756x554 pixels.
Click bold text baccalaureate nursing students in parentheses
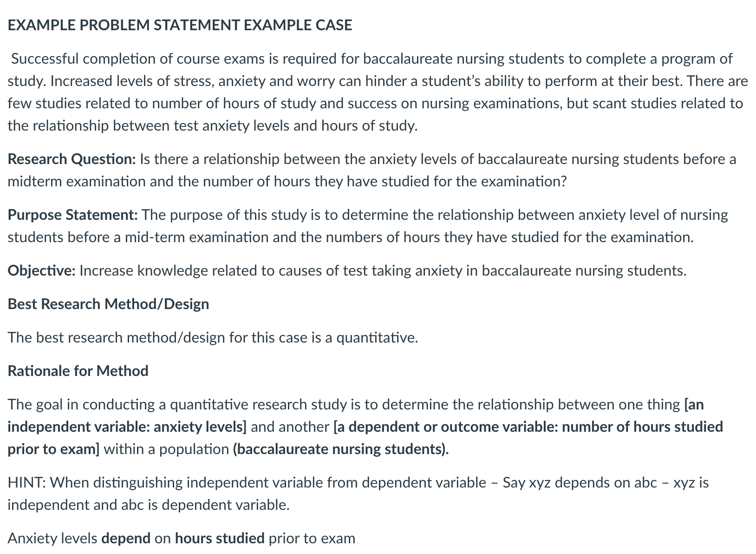click(x=341, y=449)
